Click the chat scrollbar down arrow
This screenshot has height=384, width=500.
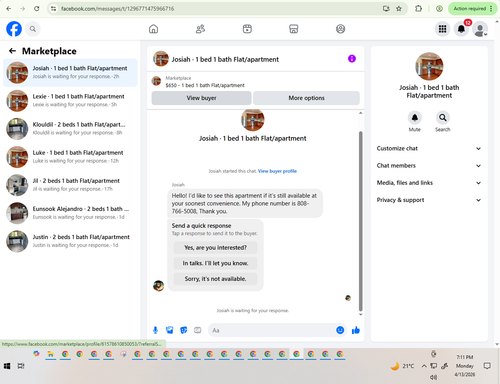click(x=360, y=314)
